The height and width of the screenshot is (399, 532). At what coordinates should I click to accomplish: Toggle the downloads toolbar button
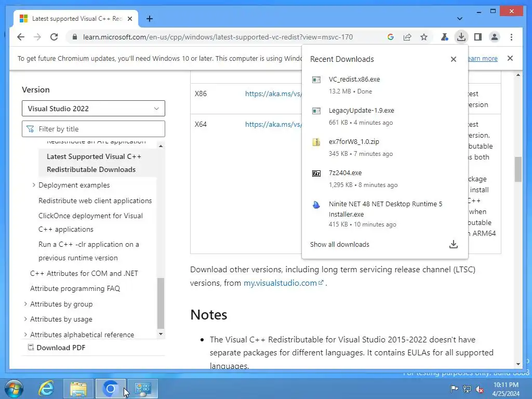pos(461,37)
